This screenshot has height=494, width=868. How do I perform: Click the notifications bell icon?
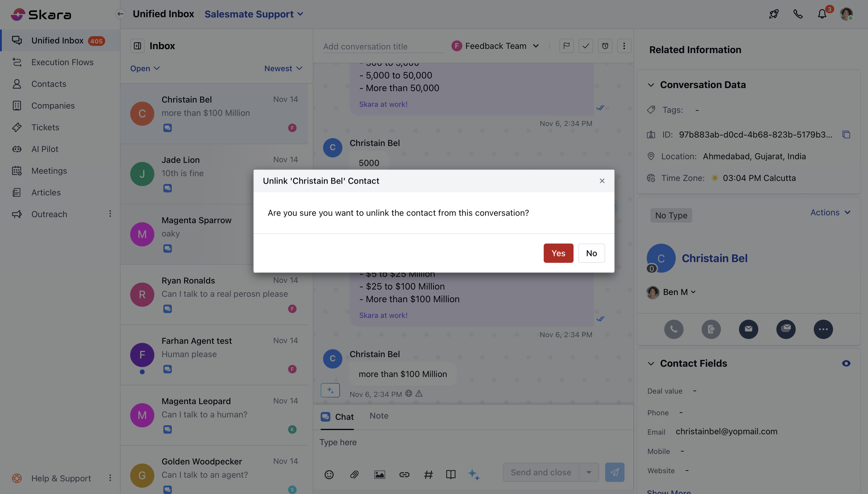tap(822, 14)
